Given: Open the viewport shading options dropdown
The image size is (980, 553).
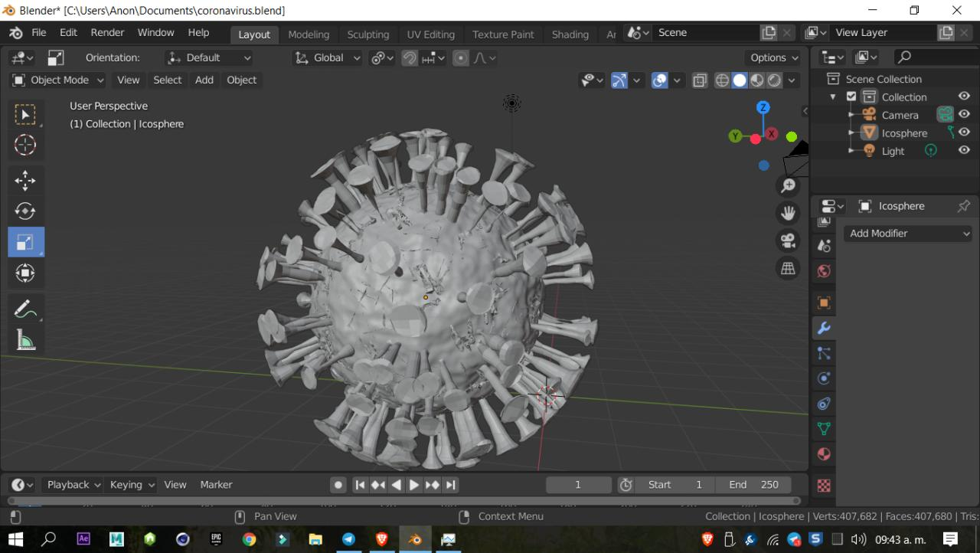Looking at the screenshot, I should pyautogui.click(x=792, y=80).
